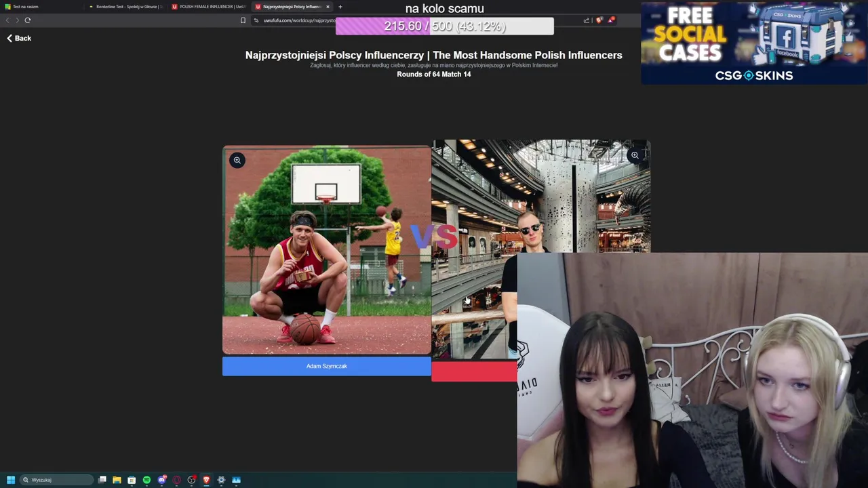Click the Wyszukaj taskbar search box
The width and height of the screenshot is (868, 488).
(56, 480)
